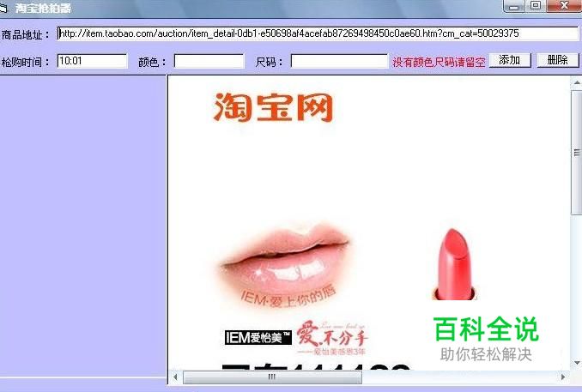Click into the 颜色 input field
The image size is (582, 392).
(x=209, y=61)
